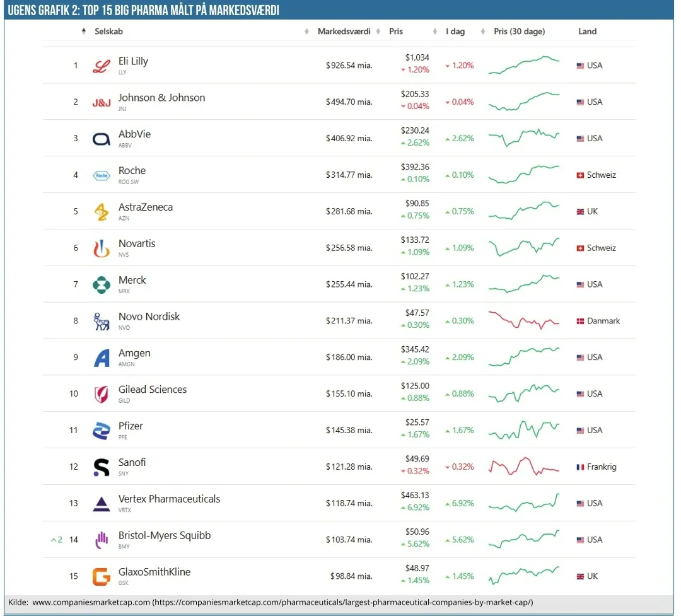Image resolution: width=681 pixels, height=616 pixels.
Task: Open the Novo Nordisk logo icon
Action: coord(102,321)
